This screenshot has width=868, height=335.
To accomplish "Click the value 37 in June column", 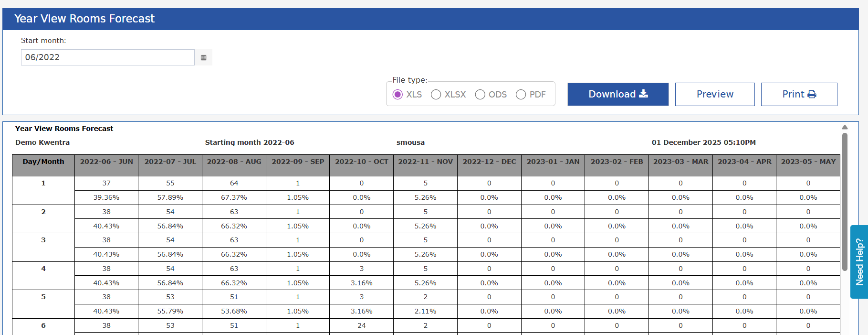I will [x=106, y=183].
